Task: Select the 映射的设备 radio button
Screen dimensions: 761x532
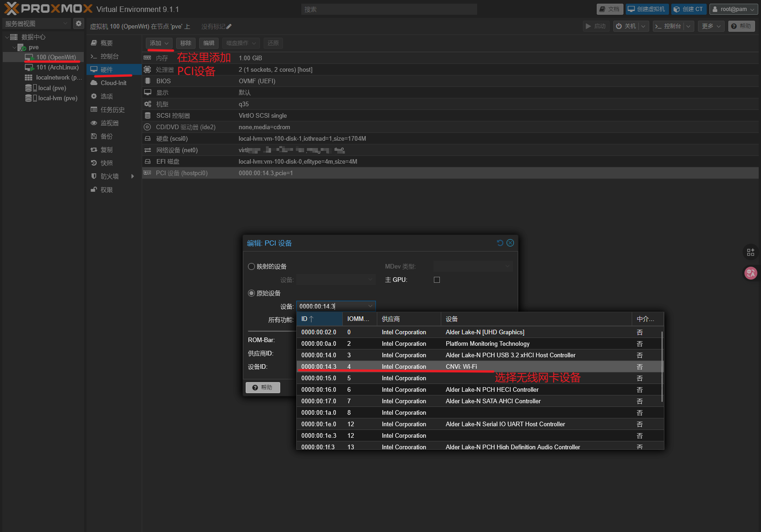Action: click(251, 267)
